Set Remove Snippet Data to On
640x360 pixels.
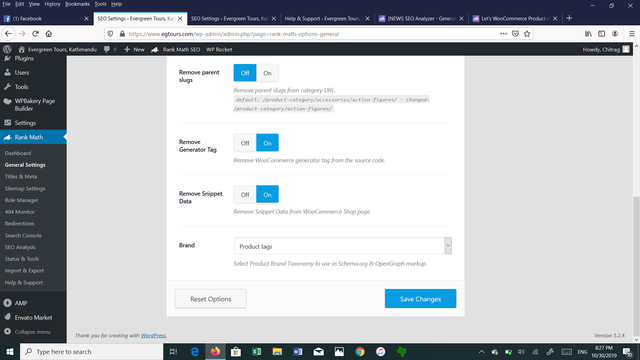tap(267, 195)
